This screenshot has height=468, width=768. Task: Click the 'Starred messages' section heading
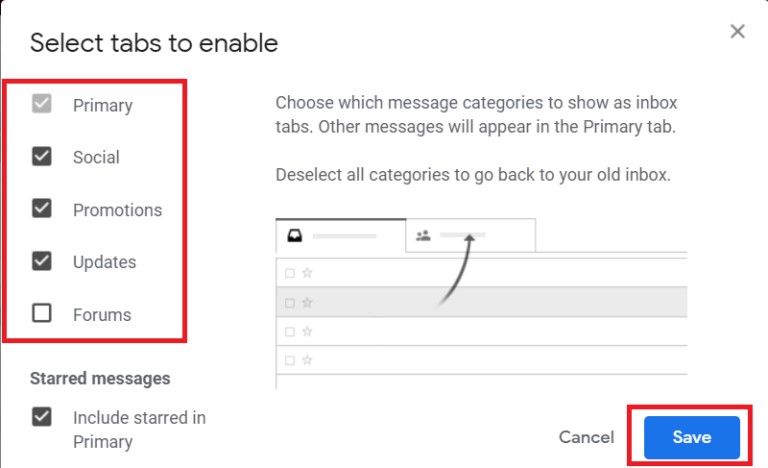coord(100,378)
